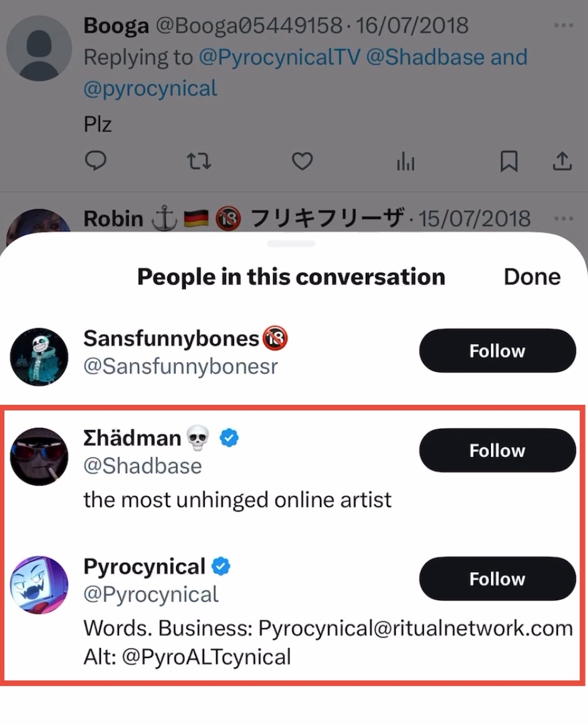Open more options on Robin's tweet
The height and width of the screenshot is (725, 588).
564,219
